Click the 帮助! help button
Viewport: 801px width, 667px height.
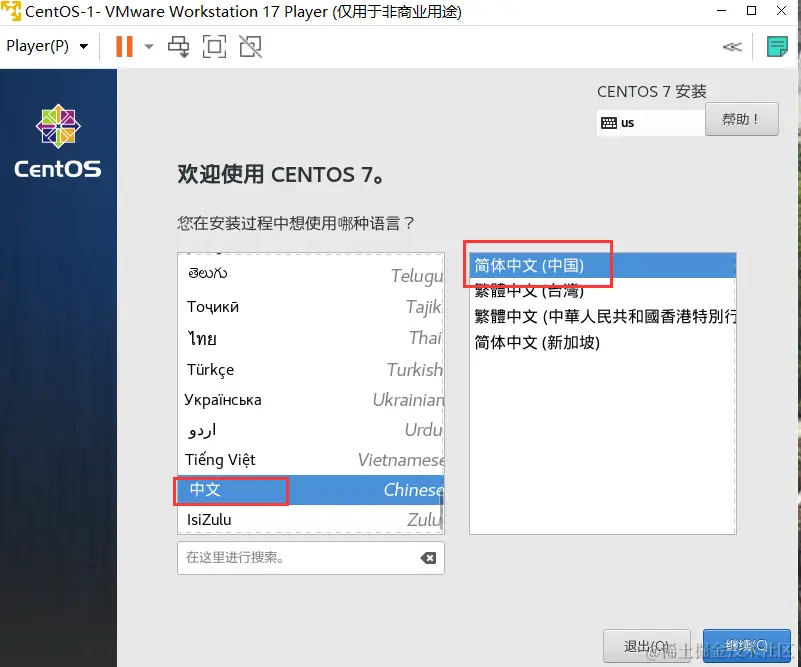click(741, 119)
